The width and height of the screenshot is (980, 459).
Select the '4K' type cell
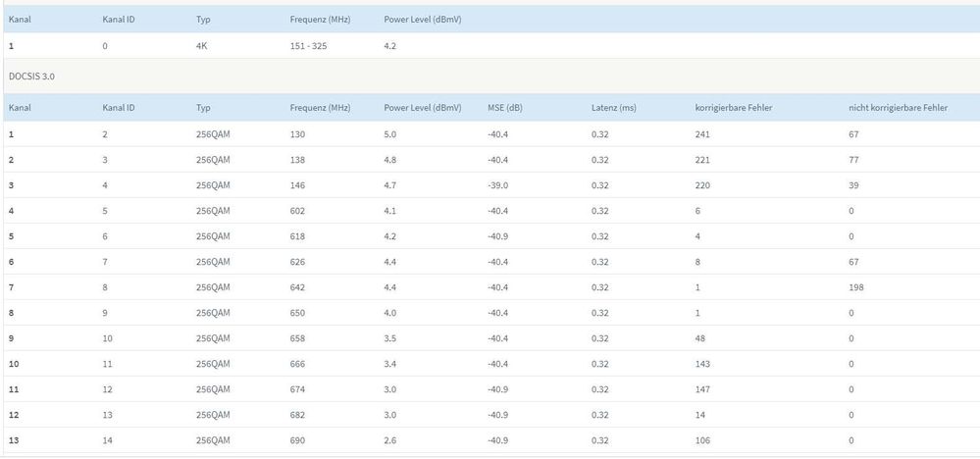201,45
